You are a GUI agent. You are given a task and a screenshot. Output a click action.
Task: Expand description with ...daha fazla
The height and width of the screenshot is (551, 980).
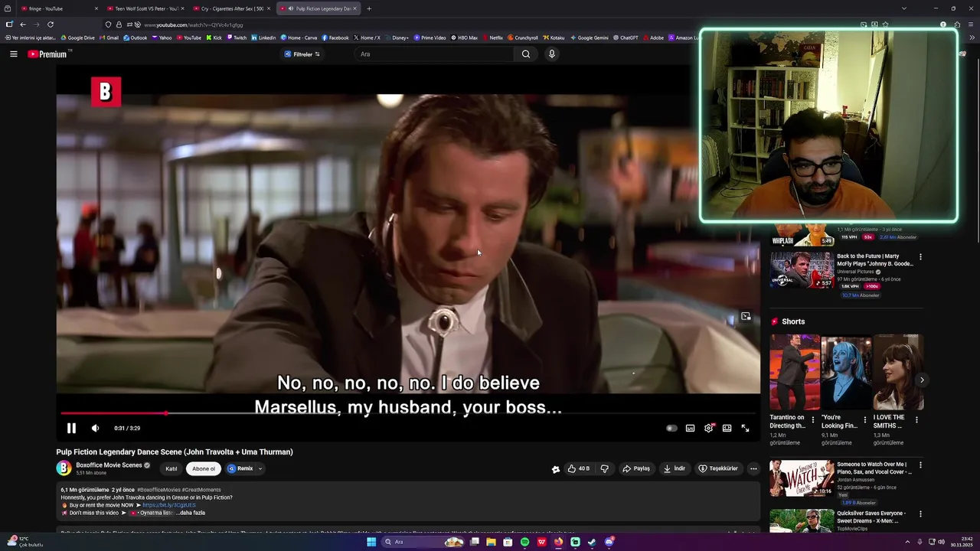click(191, 513)
